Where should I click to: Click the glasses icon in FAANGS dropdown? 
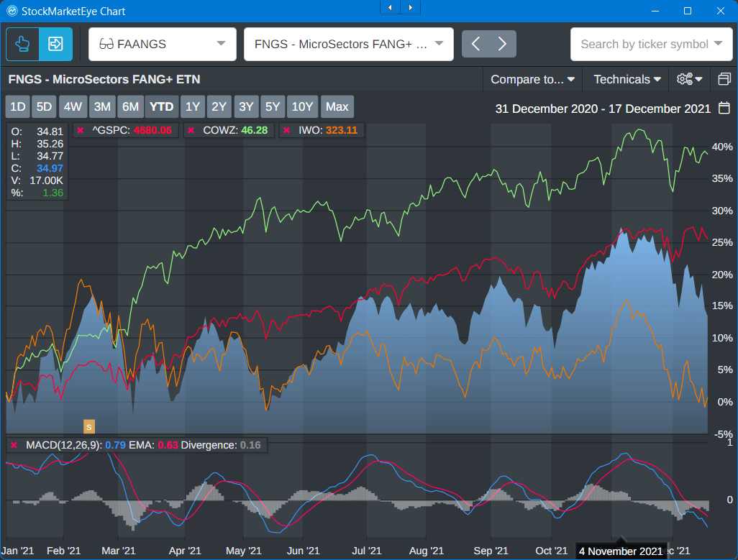106,44
